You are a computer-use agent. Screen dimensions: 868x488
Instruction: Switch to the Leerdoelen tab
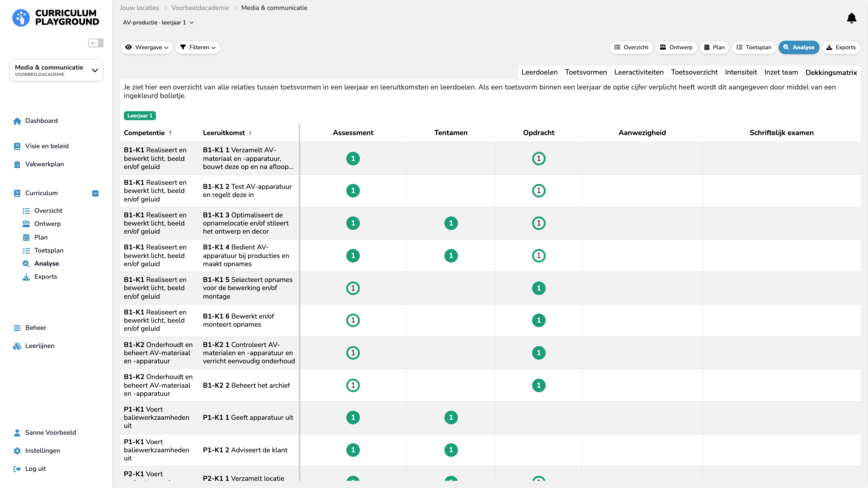(539, 72)
